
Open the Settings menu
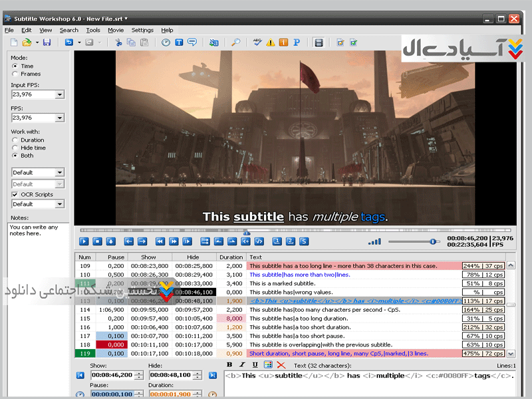click(142, 30)
